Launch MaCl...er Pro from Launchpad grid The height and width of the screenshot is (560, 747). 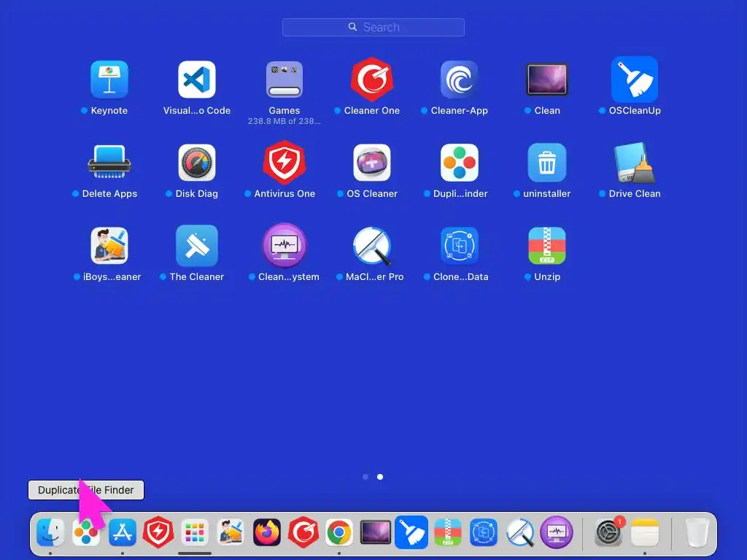tap(372, 246)
